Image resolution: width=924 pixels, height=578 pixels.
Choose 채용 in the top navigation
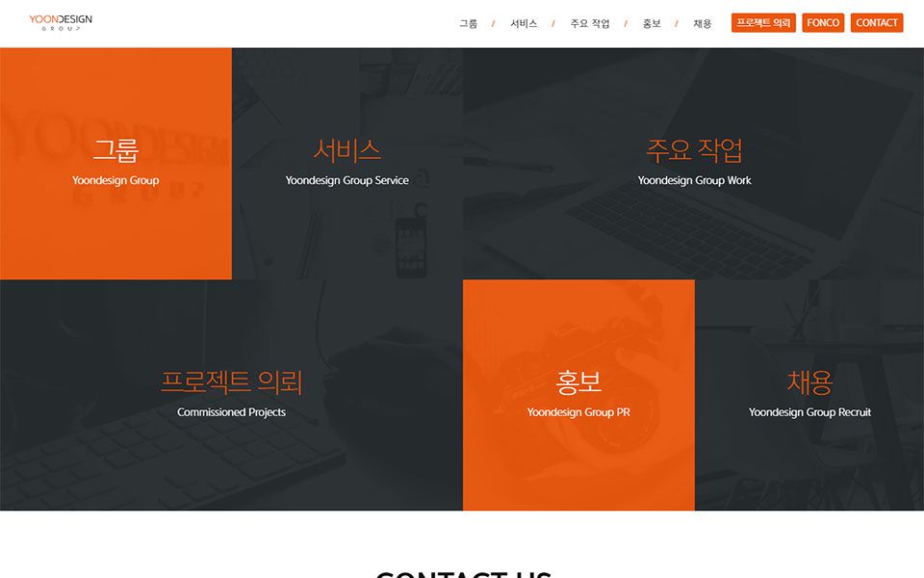[x=703, y=23]
